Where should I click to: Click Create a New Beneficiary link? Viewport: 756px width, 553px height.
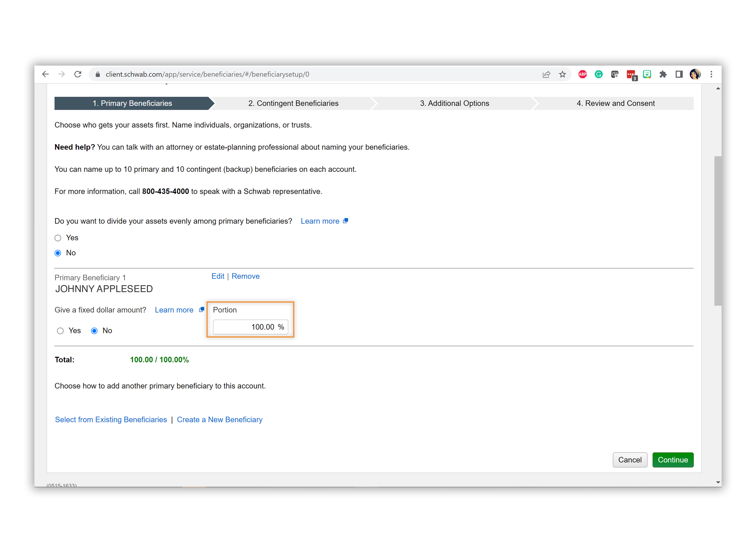tap(220, 420)
